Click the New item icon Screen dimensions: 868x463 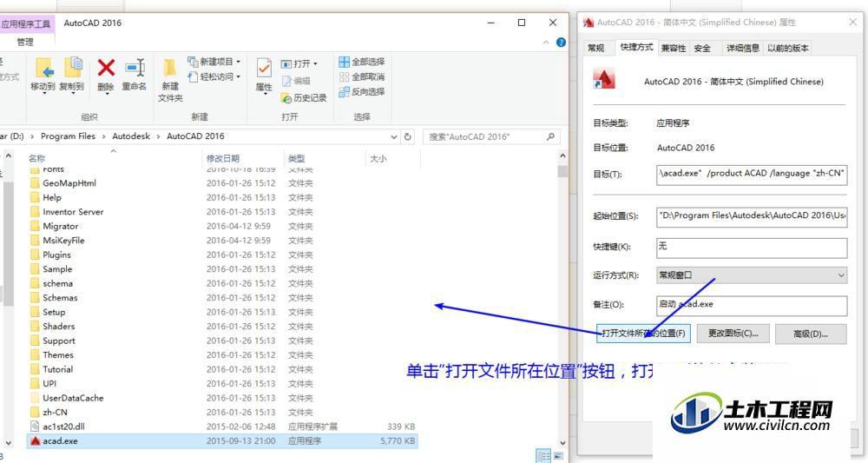(193, 62)
